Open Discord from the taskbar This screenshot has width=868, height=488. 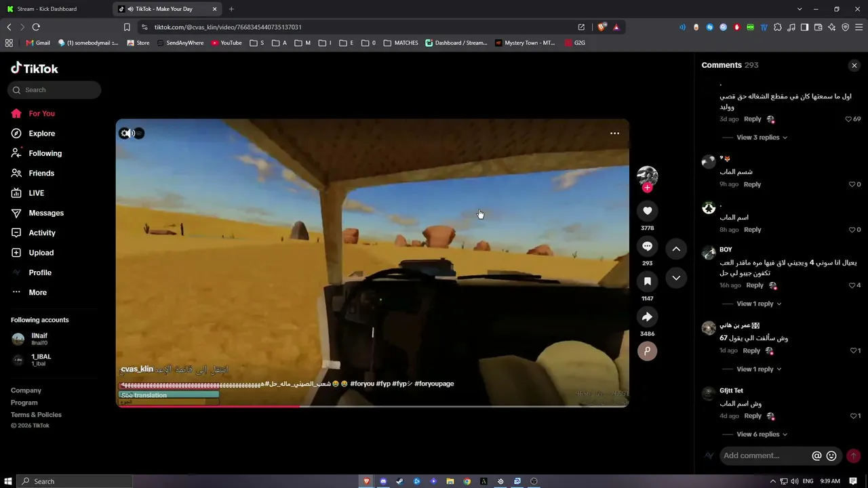pos(383,481)
